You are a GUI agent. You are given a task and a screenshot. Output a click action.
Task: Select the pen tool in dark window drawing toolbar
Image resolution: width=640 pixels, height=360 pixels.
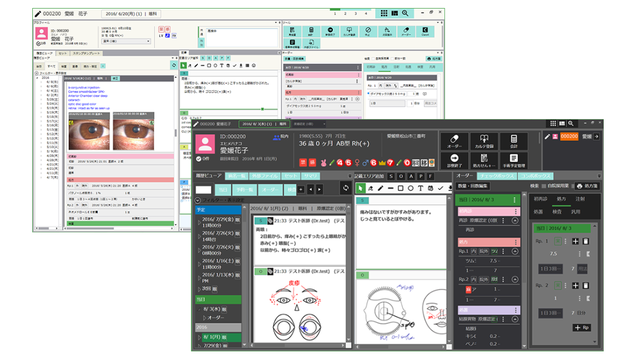[x=380, y=188]
